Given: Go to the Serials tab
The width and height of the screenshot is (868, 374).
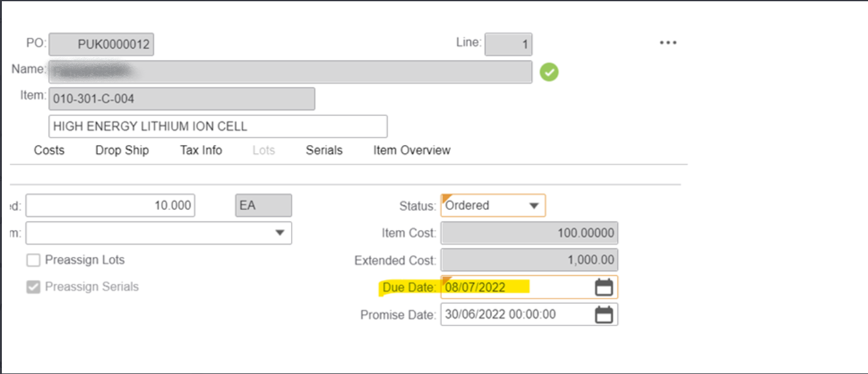Looking at the screenshot, I should pos(324,151).
